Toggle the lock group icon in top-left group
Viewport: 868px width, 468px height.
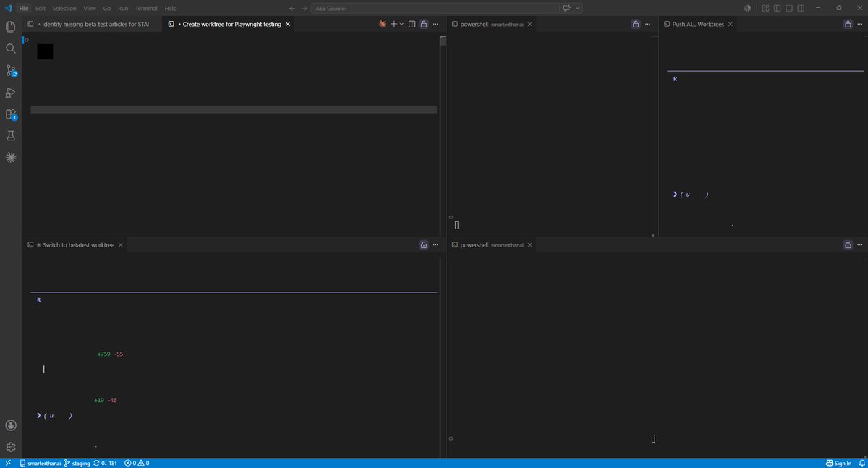(423, 24)
